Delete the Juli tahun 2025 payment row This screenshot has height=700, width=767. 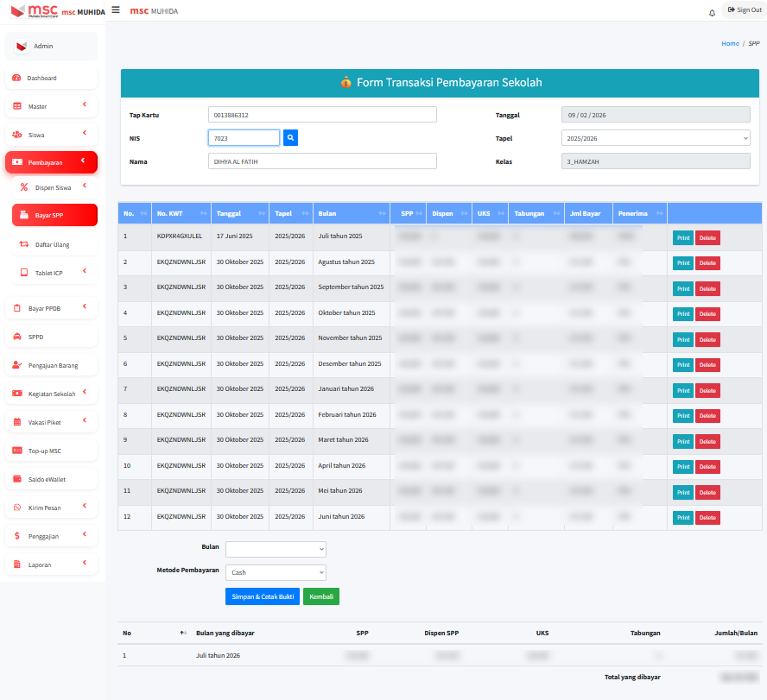coord(707,238)
